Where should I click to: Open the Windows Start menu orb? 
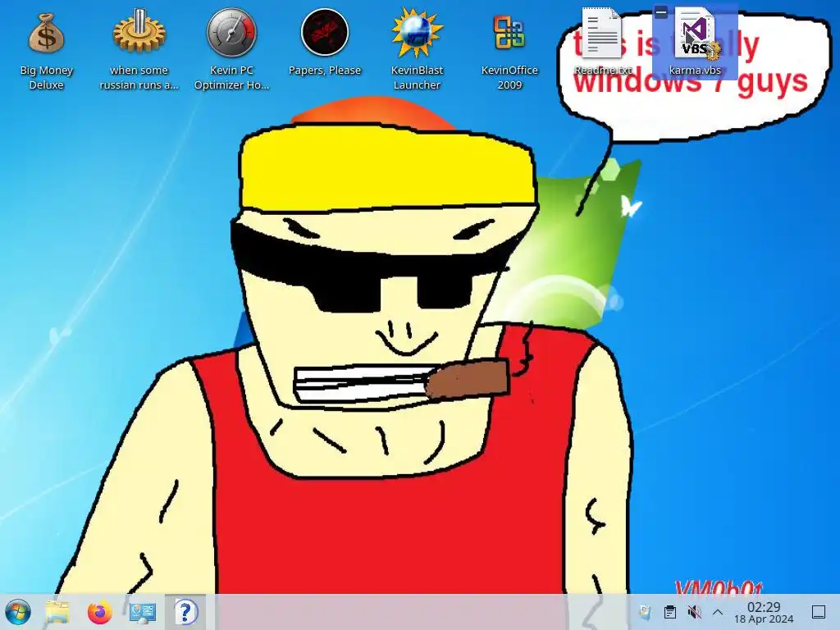(18, 612)
